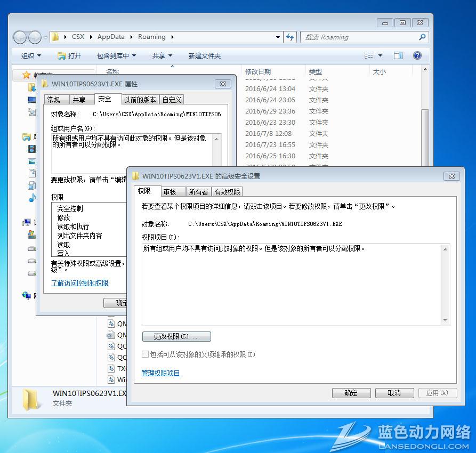Click the change view icon in toolbar
476x453 pixels.
pyautogui.click(x=369, y=55)
